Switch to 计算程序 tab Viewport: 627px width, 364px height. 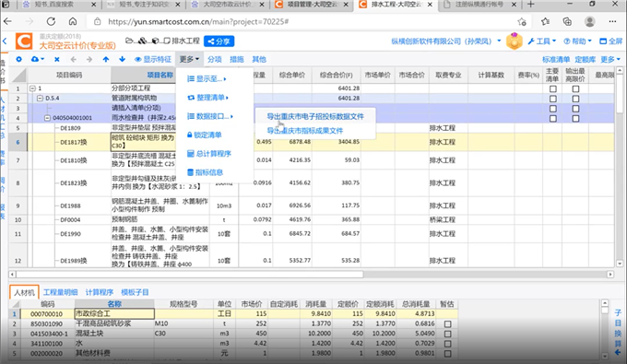100,292
